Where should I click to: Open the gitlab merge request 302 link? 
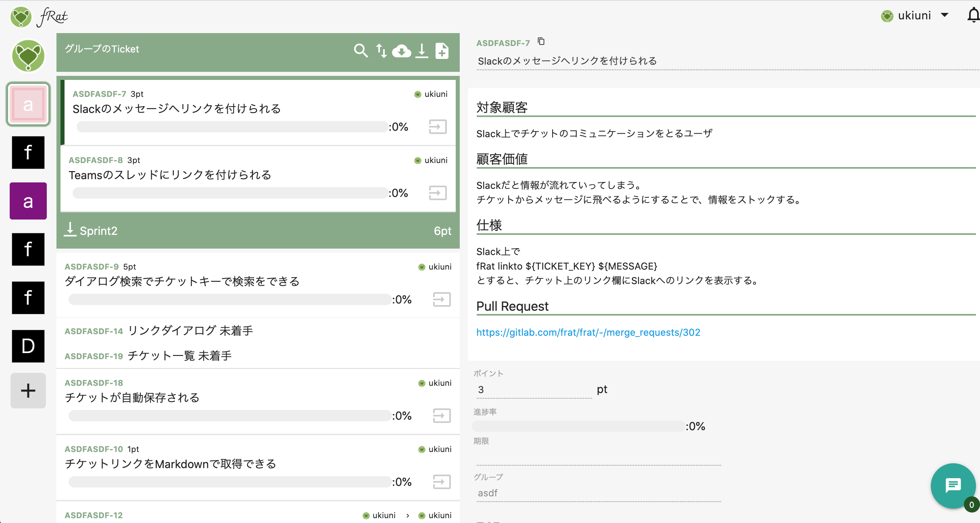588,333
